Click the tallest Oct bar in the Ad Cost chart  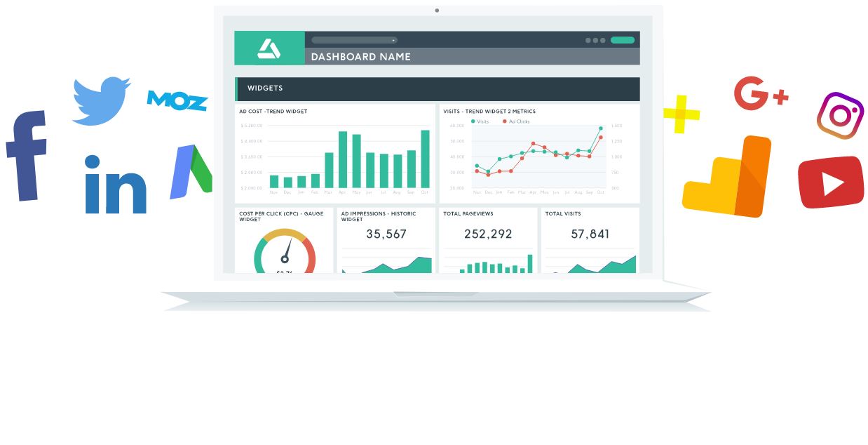coord(425,159)
